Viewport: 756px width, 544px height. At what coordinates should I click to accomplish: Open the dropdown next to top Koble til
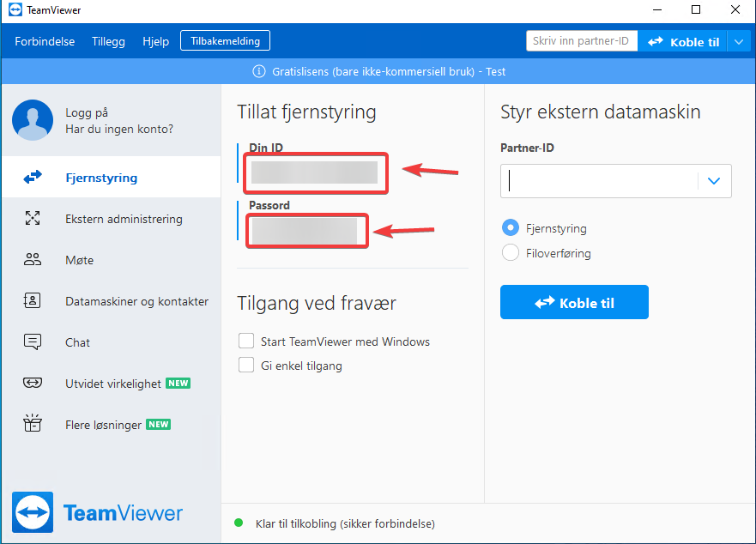[x=739, y=41]
